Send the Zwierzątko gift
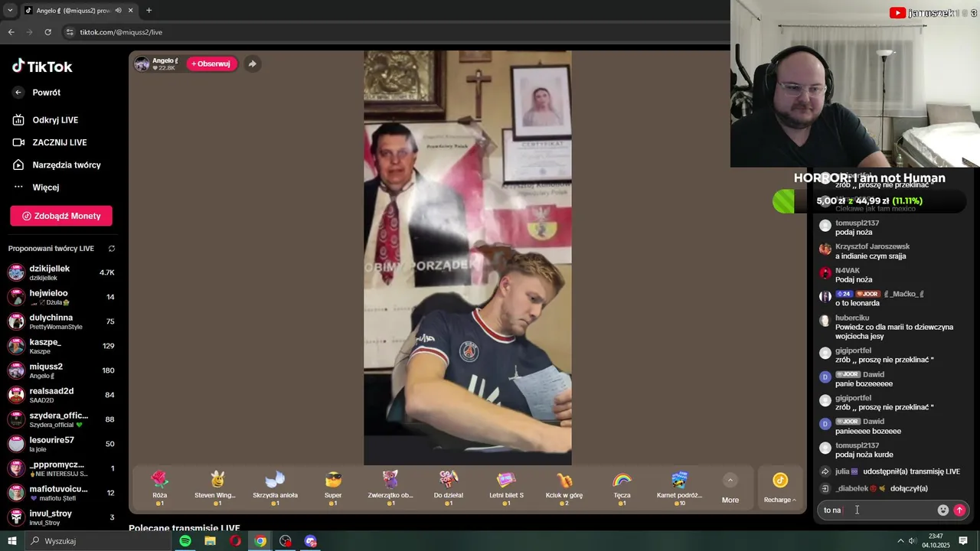Image resolution: width=980 pixels, height=551 pixels. (390, 487)
